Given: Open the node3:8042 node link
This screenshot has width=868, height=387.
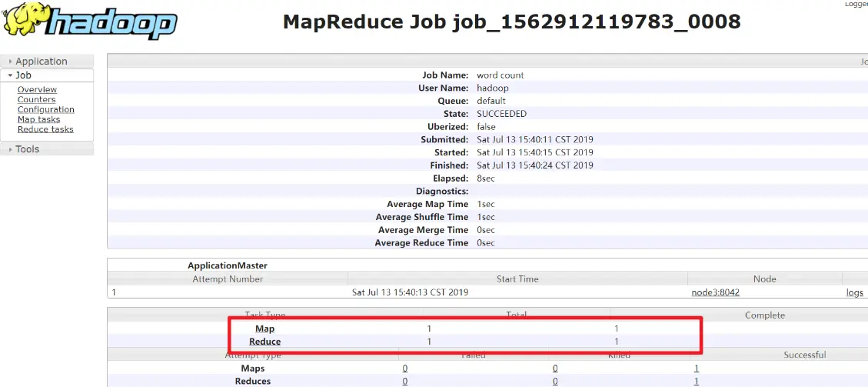Looking at the screenshot, I should [x=715, y=292].
